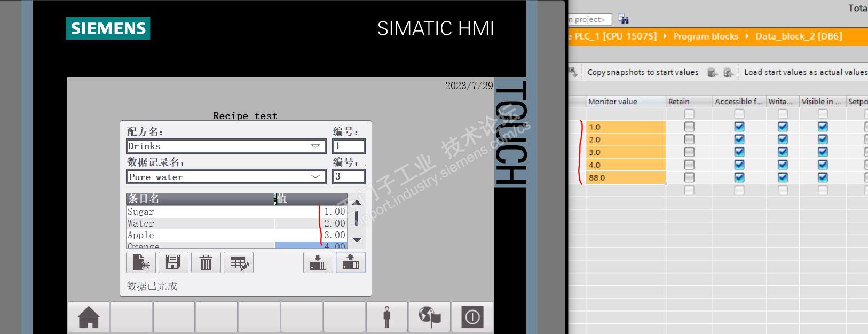
Task: Toggle Retain checkbox for value 88.0 row
Action: (x=689, y=177)
